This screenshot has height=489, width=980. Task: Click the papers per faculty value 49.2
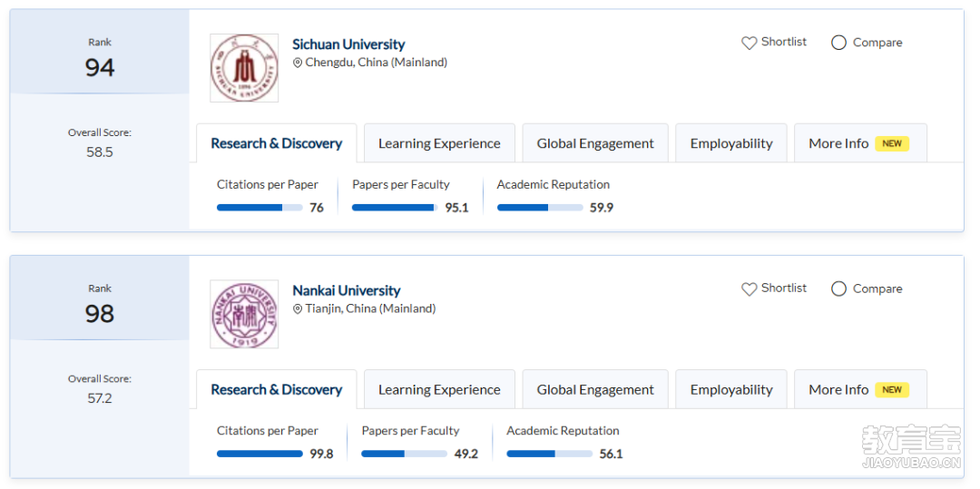click(466, 454)
